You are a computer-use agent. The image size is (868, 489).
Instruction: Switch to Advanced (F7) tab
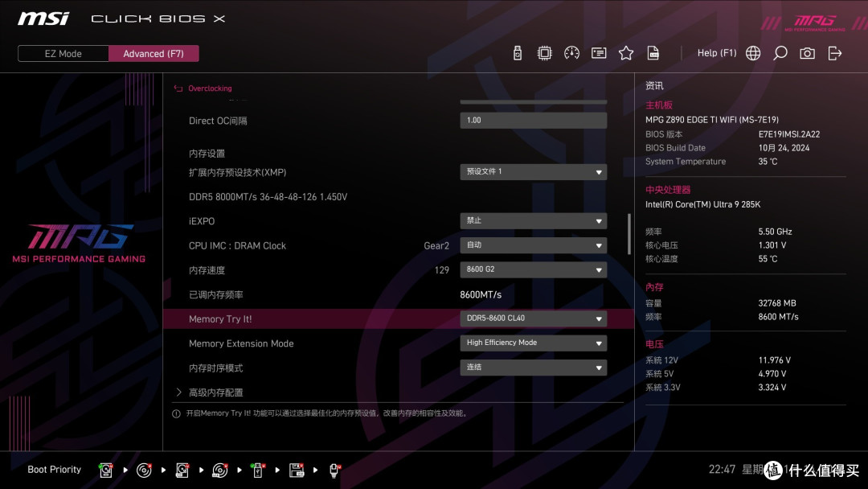click(154, 54)
